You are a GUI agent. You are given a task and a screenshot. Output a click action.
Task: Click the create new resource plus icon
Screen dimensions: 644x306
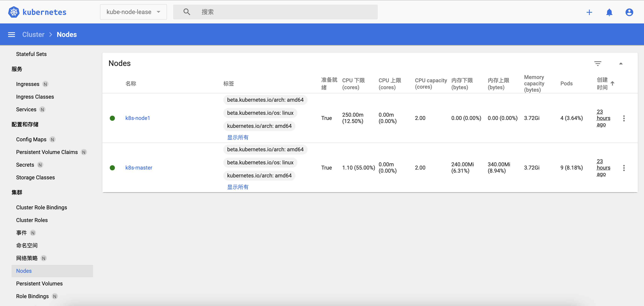pos(589,12)
